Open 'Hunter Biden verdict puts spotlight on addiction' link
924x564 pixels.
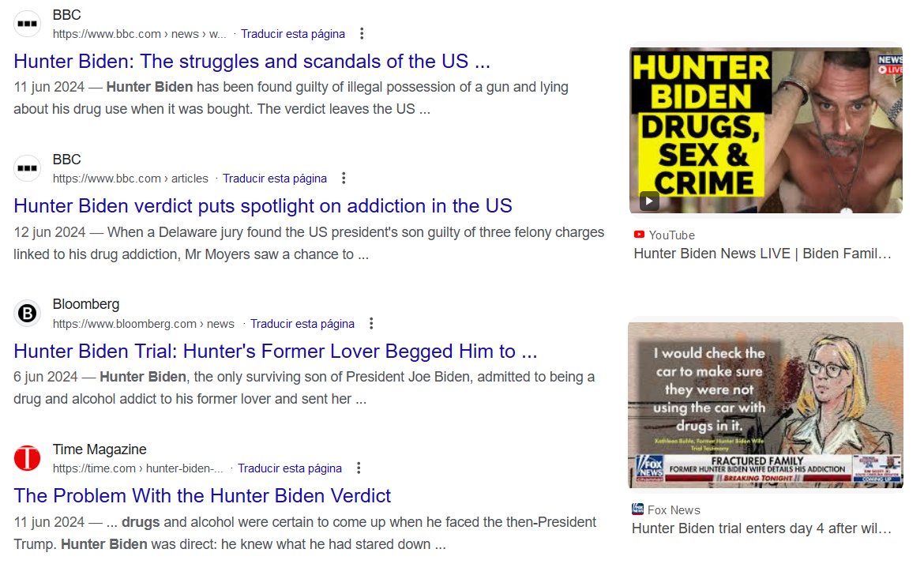pyautogui.click(x=263, y=205)
